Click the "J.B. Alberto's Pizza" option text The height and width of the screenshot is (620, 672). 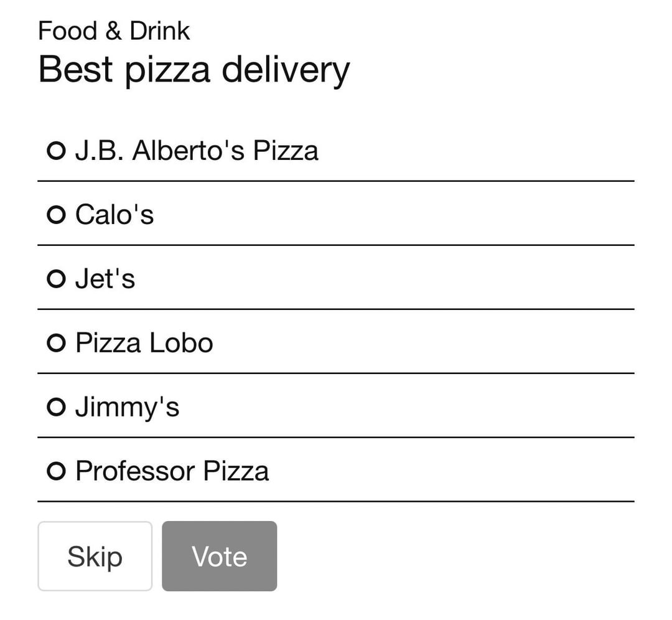pos(197,151)
